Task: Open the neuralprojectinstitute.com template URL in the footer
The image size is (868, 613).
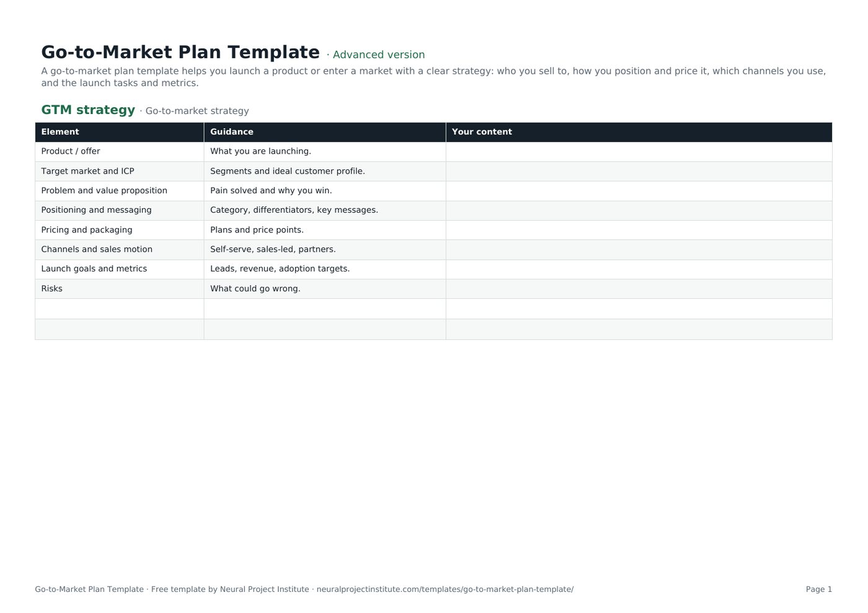Action: click(x=445, y=589)
